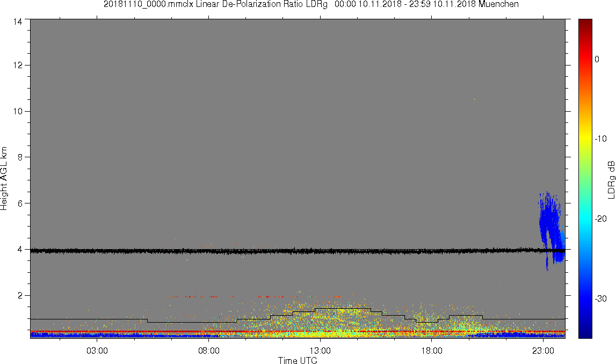Click the 08:00 time tick label
This screenshot has width=616, height=364.
click(208, 351)
